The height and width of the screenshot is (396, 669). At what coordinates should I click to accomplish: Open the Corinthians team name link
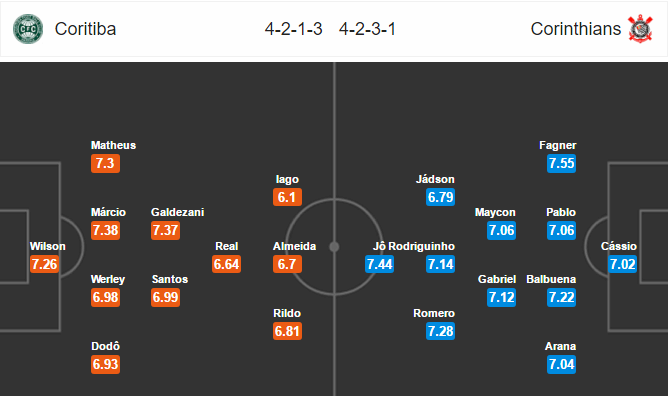576,29
